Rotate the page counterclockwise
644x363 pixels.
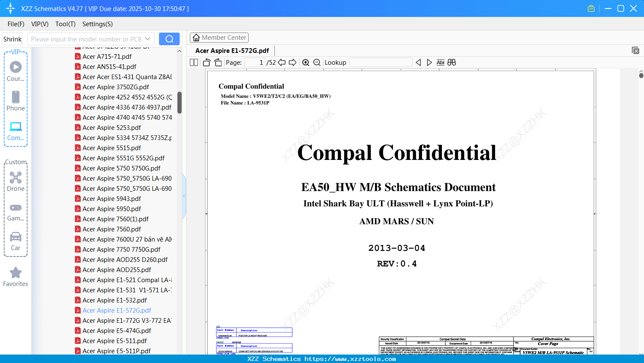(207, 63)
